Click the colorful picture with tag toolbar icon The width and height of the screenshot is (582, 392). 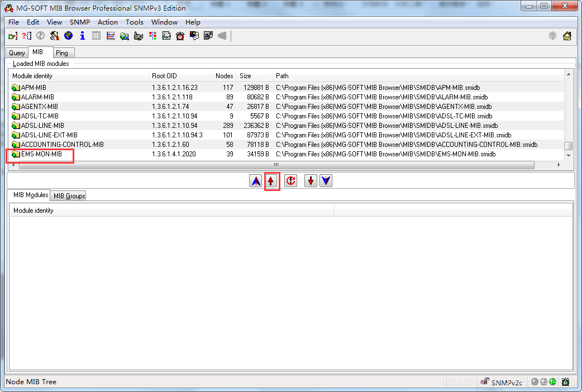coord(194,36)
